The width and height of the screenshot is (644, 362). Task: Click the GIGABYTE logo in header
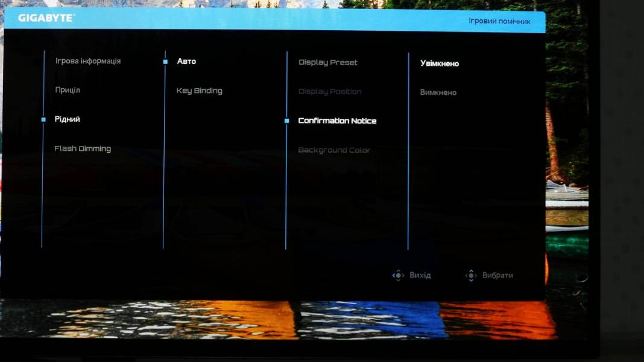point(46,18)
